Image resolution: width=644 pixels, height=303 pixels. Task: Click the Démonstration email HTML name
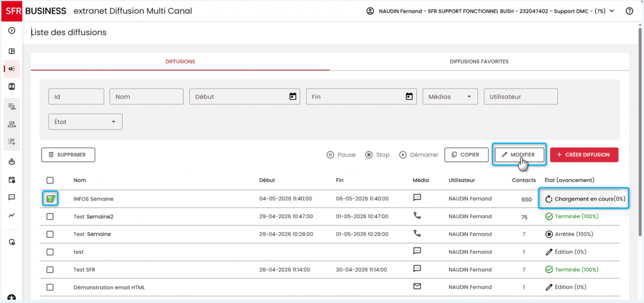(x=109, y=287)
